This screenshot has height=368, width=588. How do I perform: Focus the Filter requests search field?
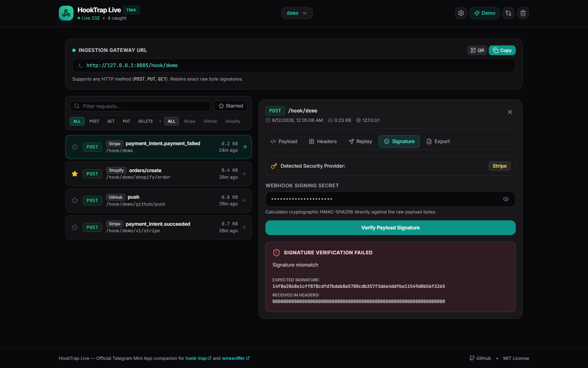[140, 106]
